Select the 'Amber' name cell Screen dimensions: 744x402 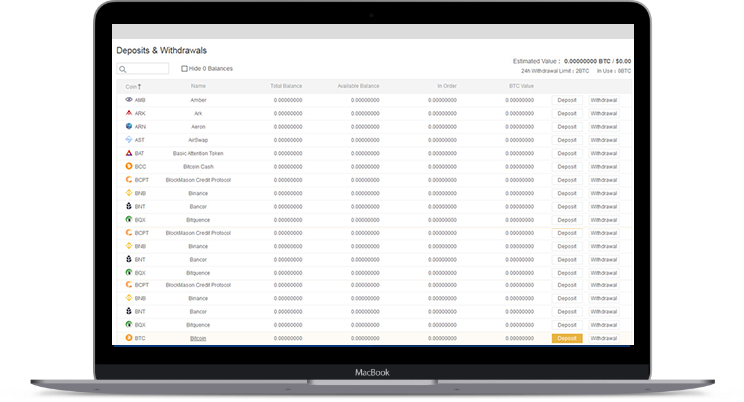point(198,100)
